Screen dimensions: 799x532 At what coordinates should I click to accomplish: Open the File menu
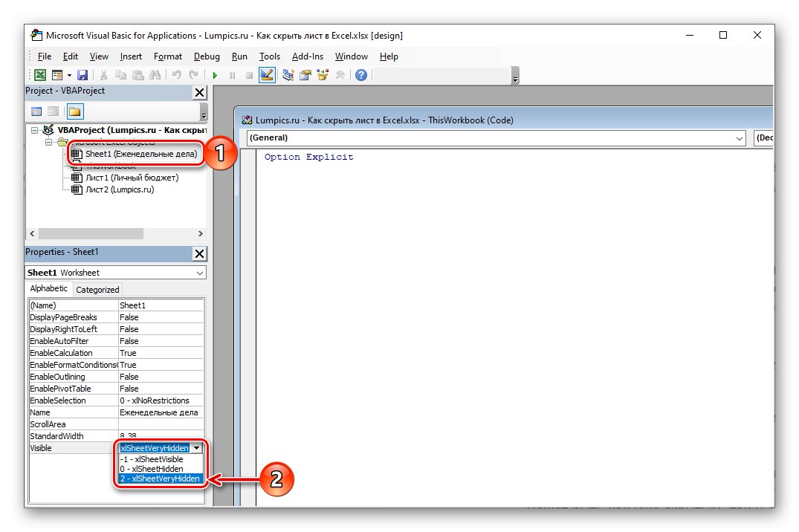(45, 56)
